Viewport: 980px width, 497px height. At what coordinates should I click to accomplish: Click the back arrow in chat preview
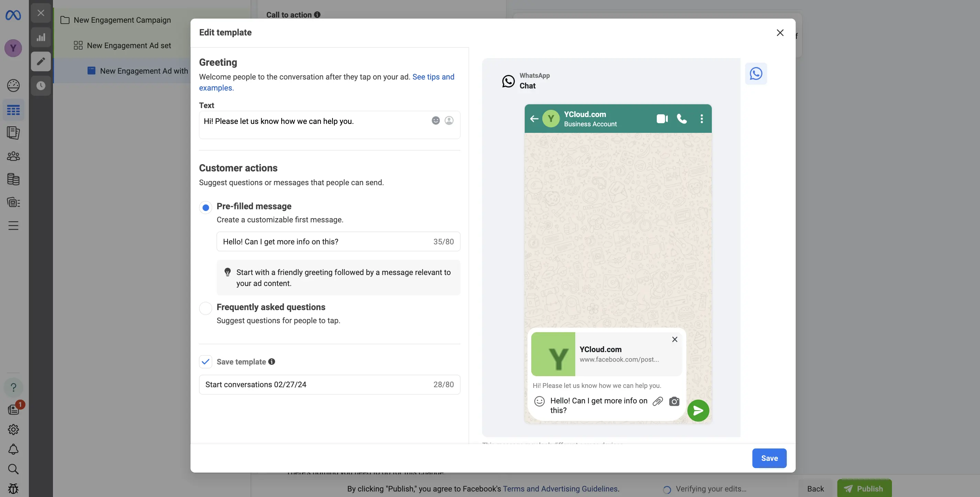point(534,119)
